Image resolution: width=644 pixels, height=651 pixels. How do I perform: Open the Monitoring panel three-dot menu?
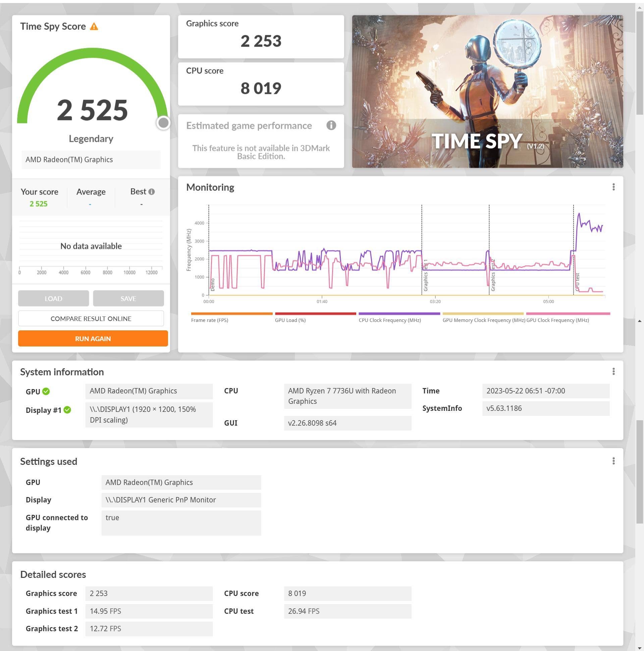click(x=613, y=187)
